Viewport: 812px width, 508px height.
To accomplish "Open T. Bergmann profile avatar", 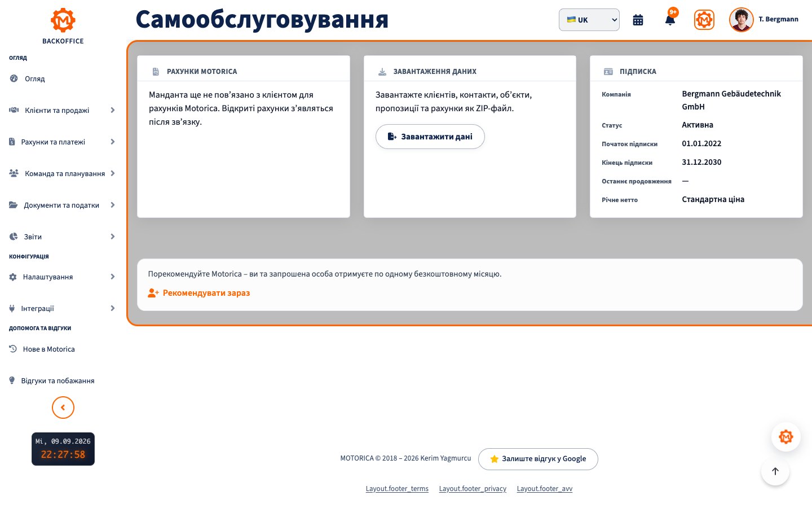I will pyautogui.click(x=741, y=20).
